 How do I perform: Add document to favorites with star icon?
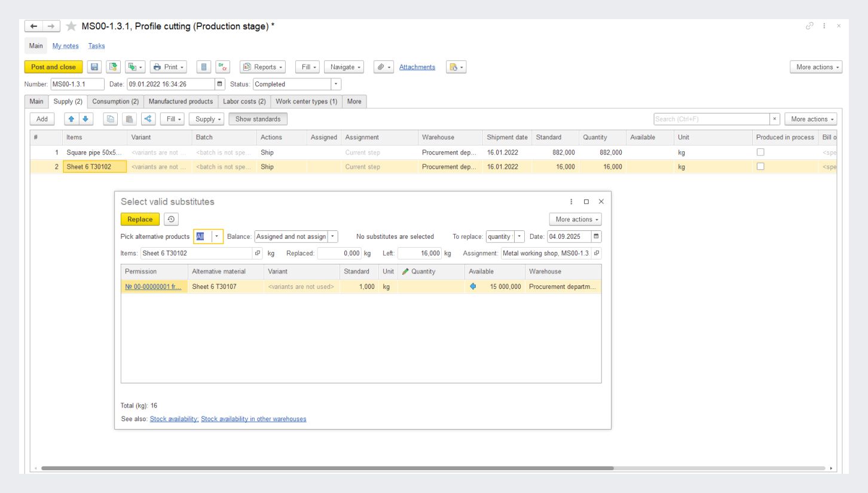point(71,26)
